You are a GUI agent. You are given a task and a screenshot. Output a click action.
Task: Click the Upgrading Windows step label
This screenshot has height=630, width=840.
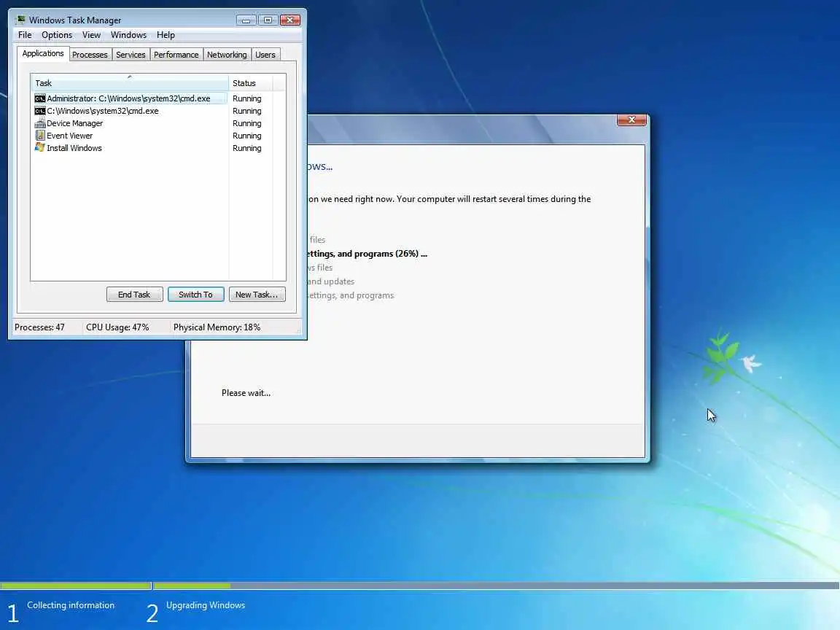click(206, 604)
